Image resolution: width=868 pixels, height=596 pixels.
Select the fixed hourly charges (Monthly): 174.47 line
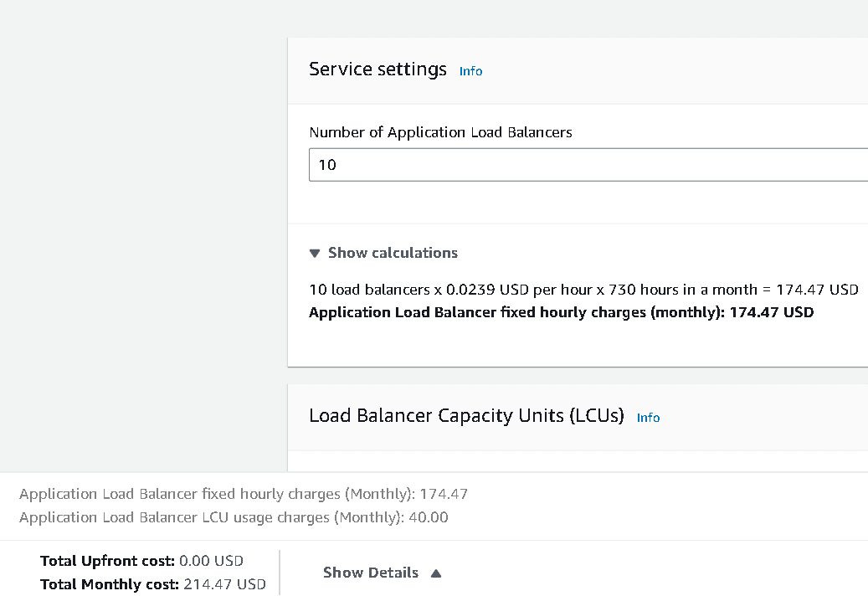(x=244, y=494)
